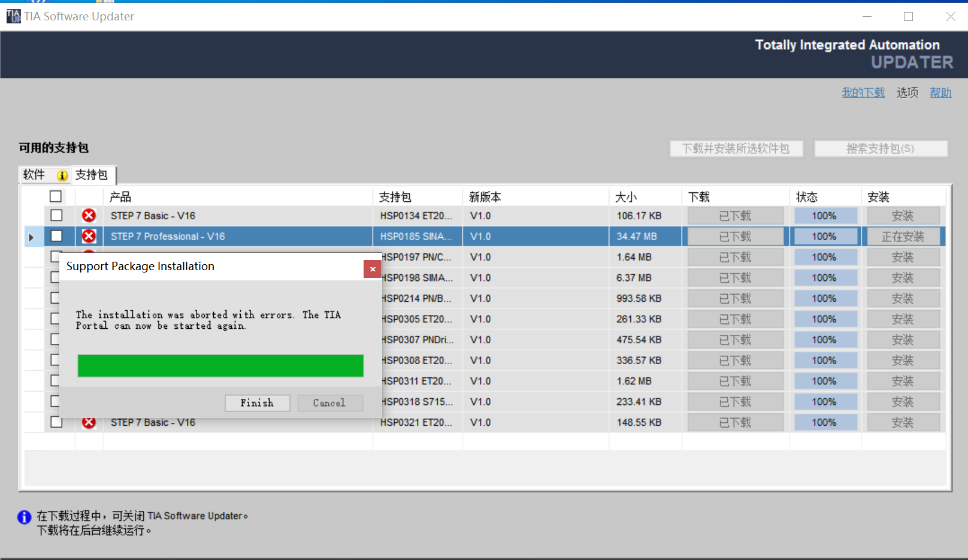Click the blue information icon at the bottom left
Viewport: 968px width, 560px height.
[x=25, y=517]
